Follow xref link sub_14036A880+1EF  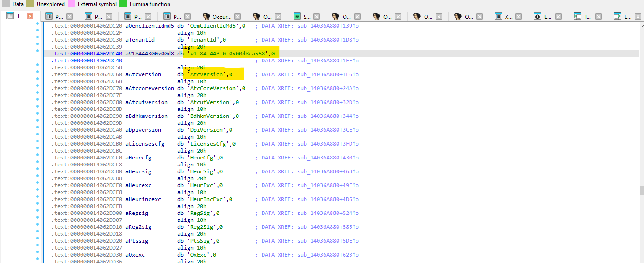328,61
